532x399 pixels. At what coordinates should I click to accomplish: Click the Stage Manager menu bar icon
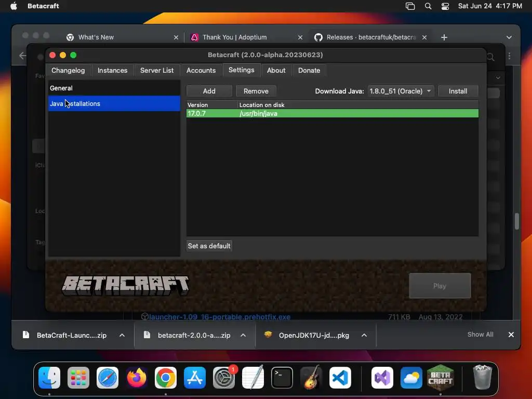pos(410,6)
